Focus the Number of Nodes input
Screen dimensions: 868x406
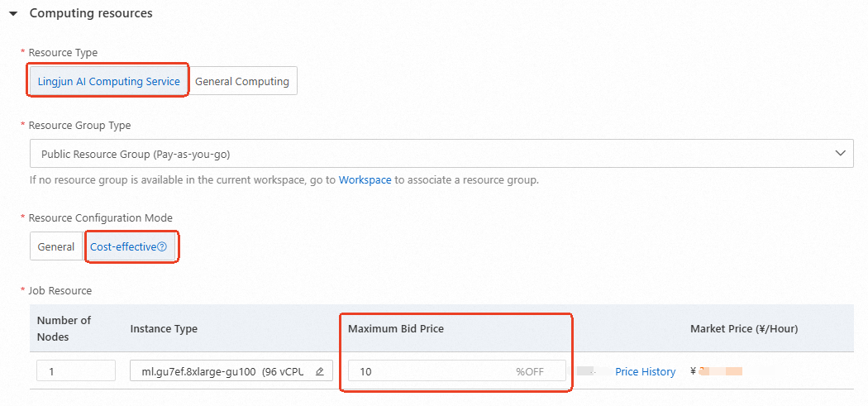75,371
